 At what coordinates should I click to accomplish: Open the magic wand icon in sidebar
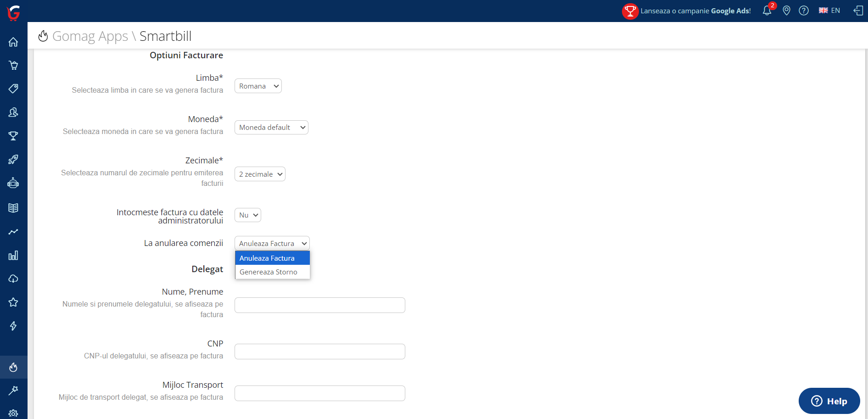tap(13, 391)
